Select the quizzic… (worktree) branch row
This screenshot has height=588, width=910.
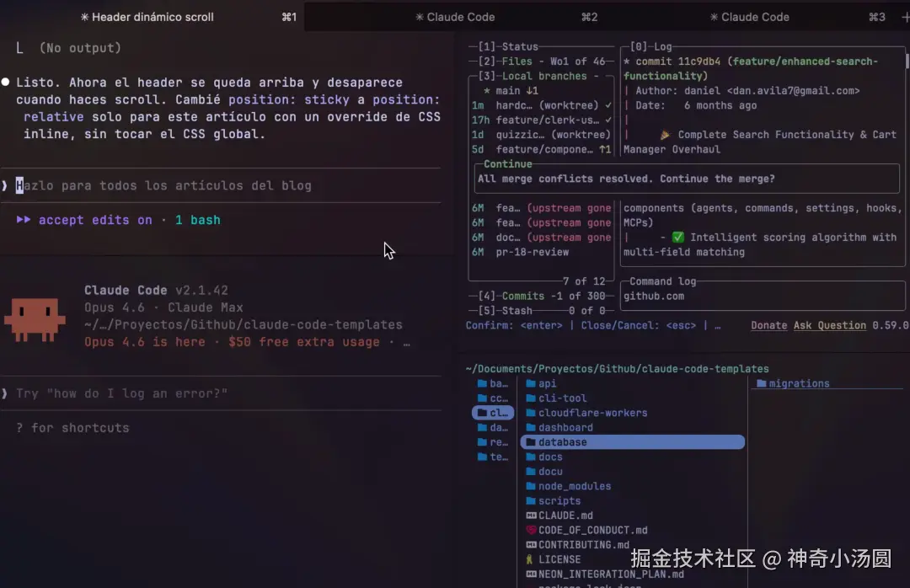pyautogui.click(x=541, y=135)
